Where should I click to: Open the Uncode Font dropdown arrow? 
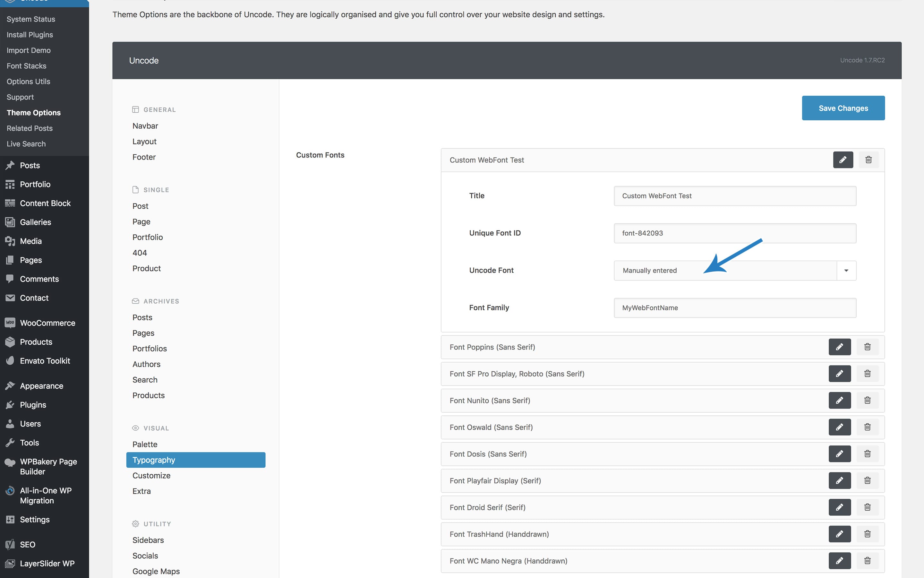(846, 271)
